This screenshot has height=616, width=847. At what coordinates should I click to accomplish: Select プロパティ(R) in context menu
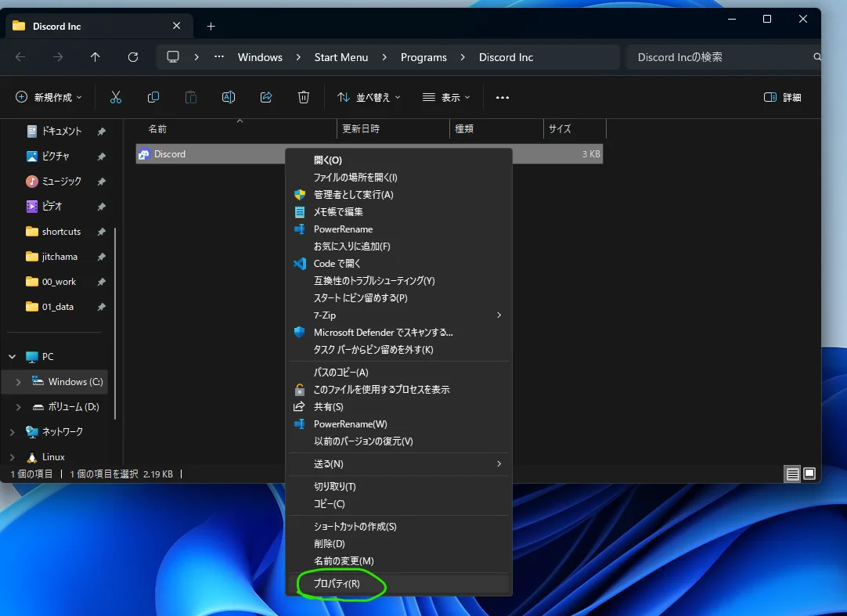(337, 584)
